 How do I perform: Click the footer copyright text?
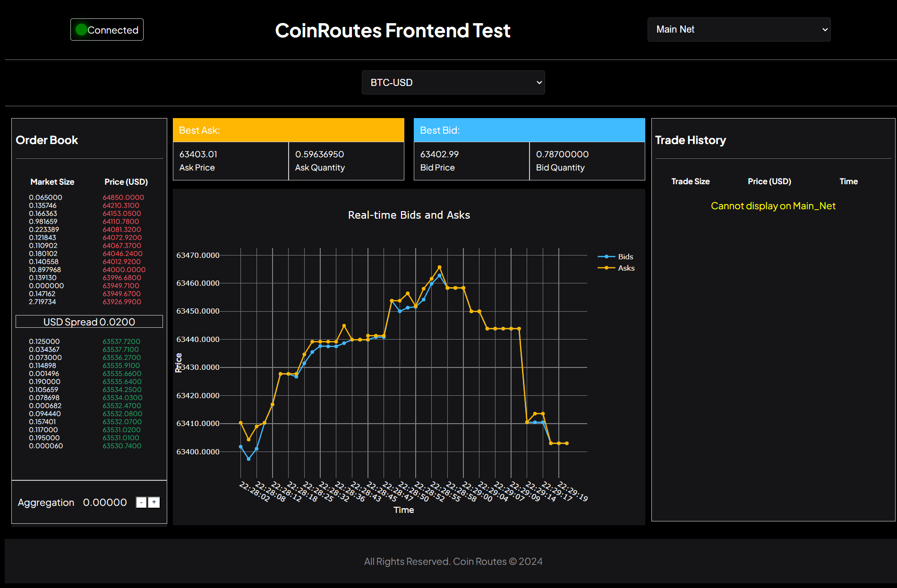pos(453,562)
